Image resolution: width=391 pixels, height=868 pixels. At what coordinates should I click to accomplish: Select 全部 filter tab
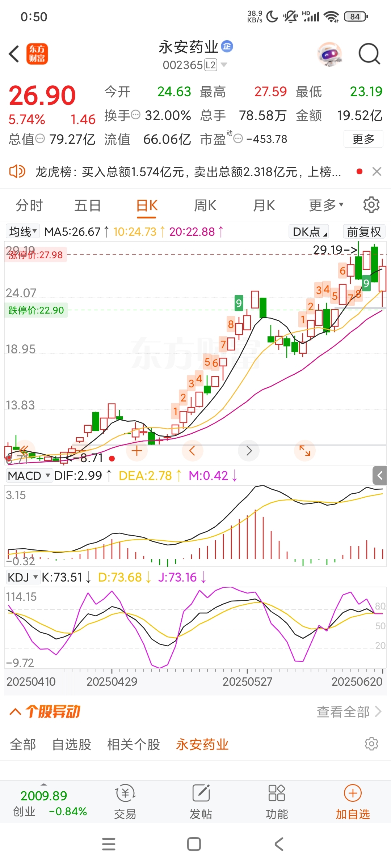pos(23,744)
